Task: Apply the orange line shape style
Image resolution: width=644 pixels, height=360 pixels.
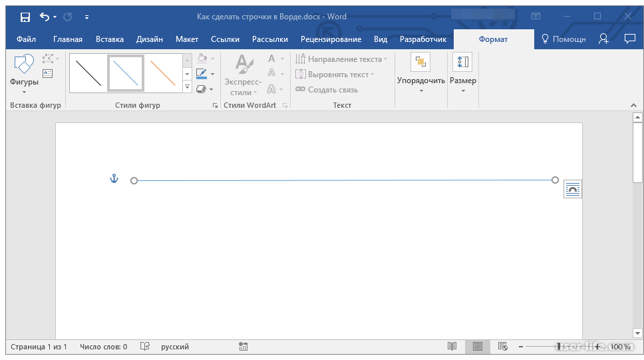Action: (163, 74)
